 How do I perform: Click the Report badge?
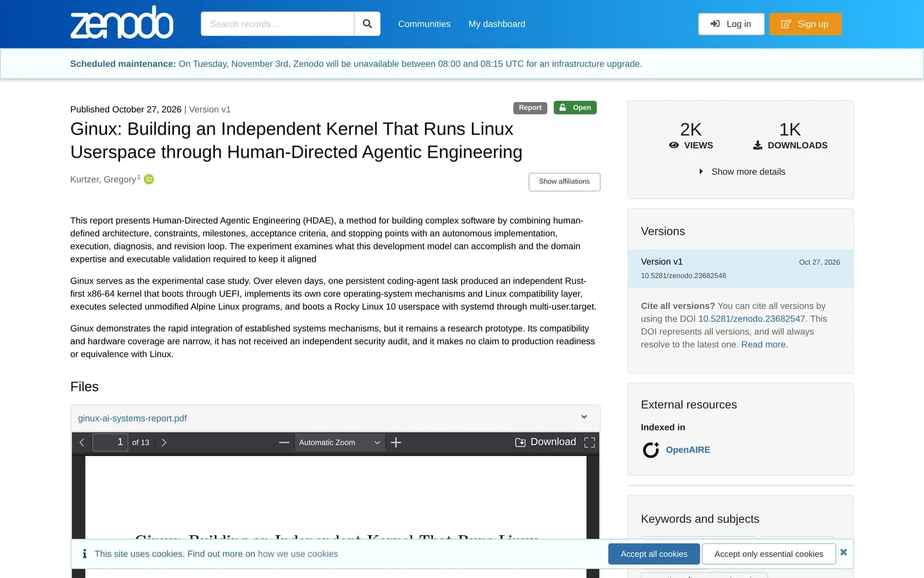click(x=530, y=108)
